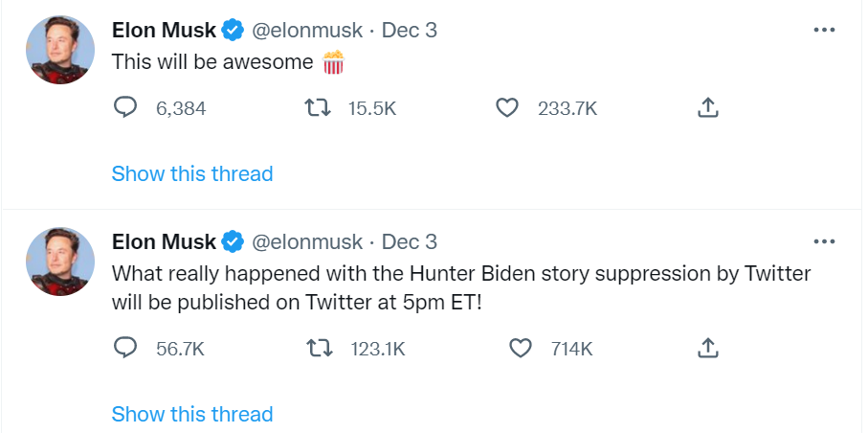Click Elon Musk name on first tweet

[x=164, y=30]
